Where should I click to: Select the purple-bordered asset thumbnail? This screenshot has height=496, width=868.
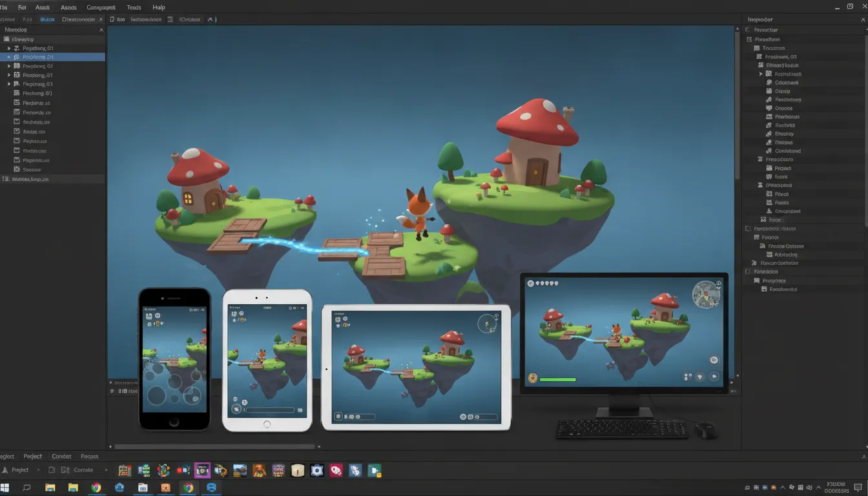202,470
